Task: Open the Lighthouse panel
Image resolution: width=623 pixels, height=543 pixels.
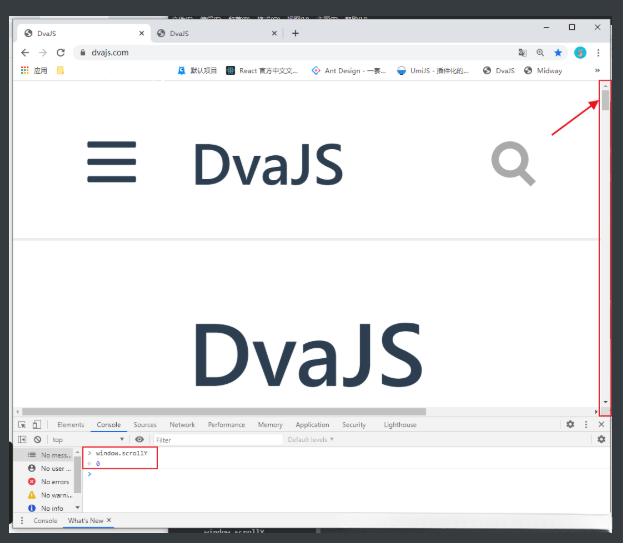Action: pos(400,425)
